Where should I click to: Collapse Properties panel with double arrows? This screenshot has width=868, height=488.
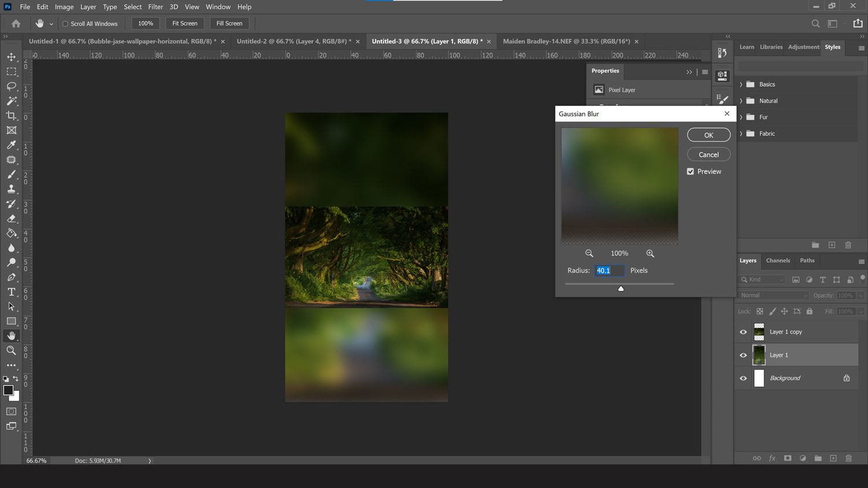[689, 72]
